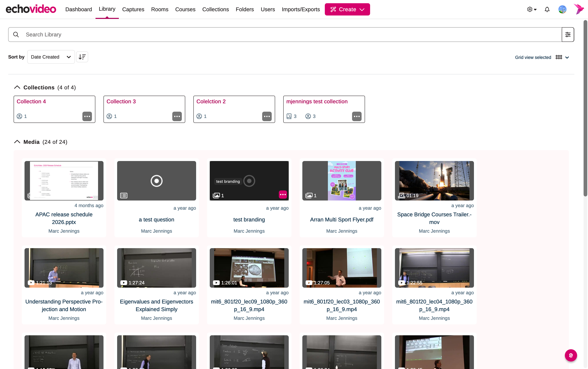Open the Collections nav tab

point(216,9)
